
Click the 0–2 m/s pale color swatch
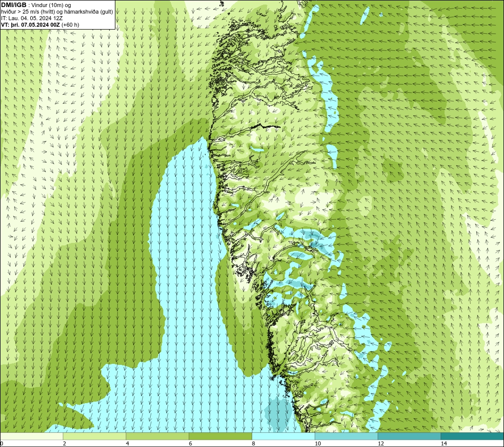[x=31, y=436]
